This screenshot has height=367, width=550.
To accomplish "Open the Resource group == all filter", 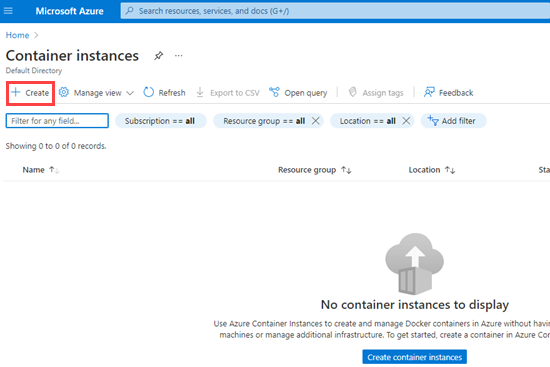I will point(264,121).
